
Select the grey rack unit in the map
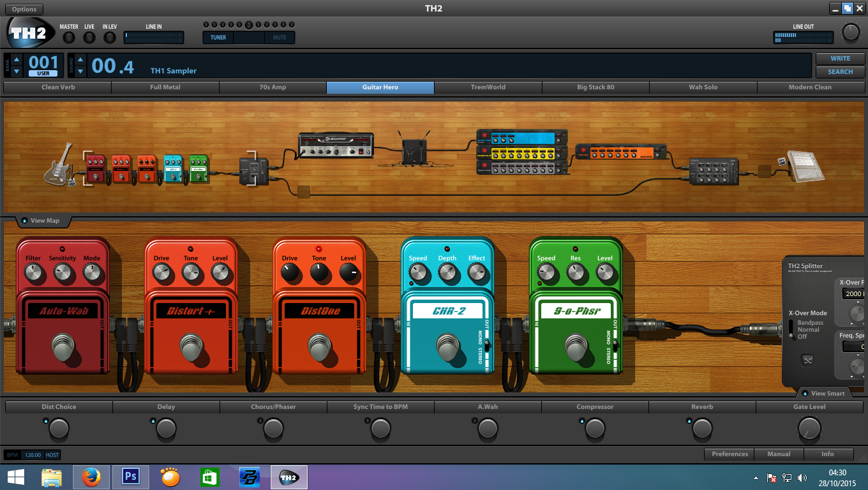[522, 167]
